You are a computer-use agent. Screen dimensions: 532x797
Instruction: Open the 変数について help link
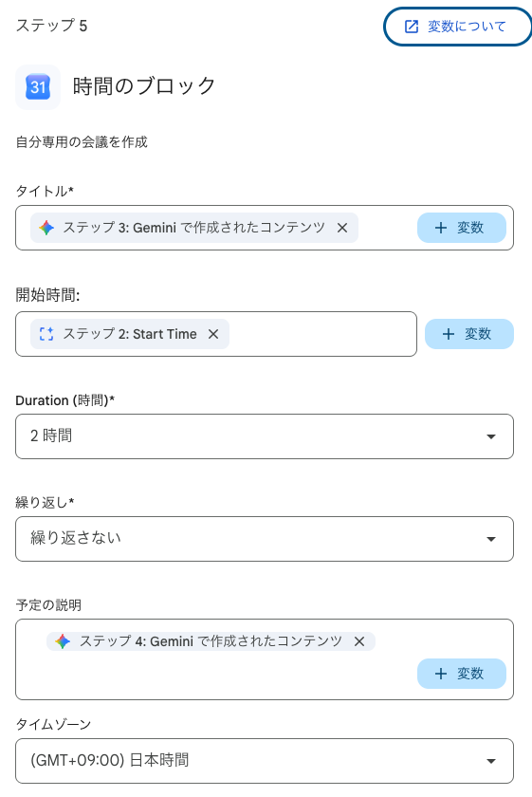pyautogui.click(x=457, y=27)
